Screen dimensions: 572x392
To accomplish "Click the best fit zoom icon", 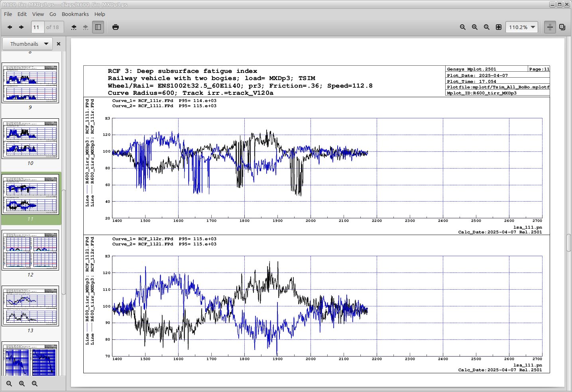I will point(499,27).
